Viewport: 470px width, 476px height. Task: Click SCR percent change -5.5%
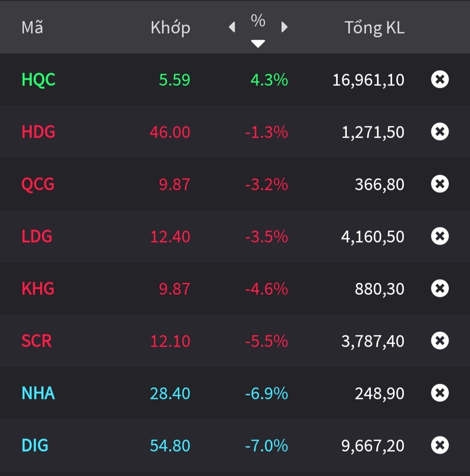[x=266, y=341]
